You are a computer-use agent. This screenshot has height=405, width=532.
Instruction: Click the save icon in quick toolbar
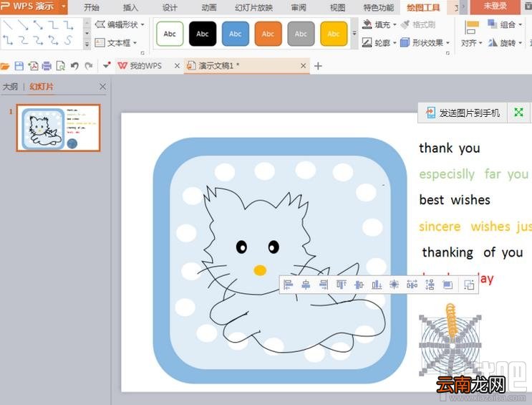(19, 66)
